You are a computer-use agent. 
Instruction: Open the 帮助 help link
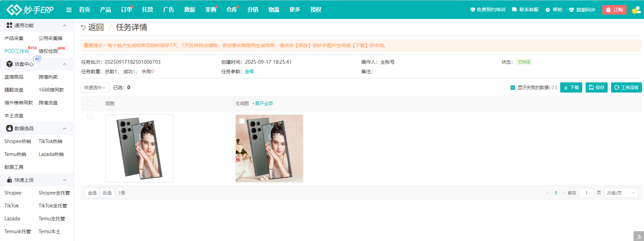click(x=554, y=10)
